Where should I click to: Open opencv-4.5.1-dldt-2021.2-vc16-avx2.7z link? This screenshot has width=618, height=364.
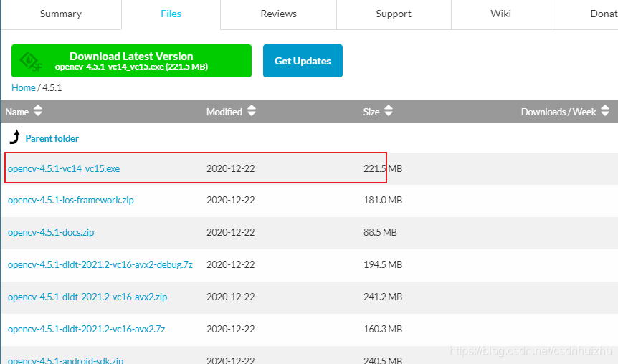86,329
